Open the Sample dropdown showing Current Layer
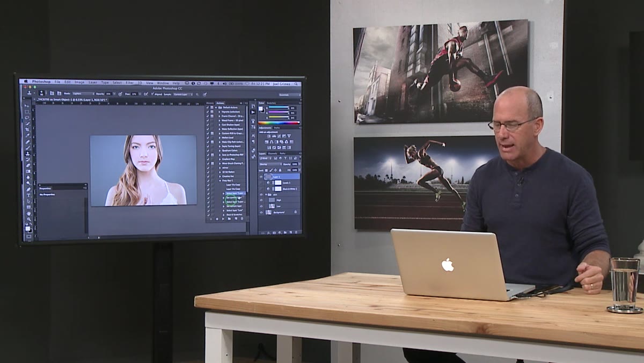 coord(184,94)
